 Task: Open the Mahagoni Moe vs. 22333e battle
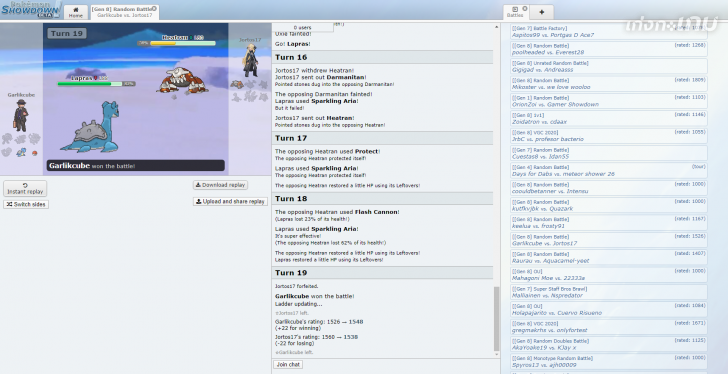[x=609, y=275]
